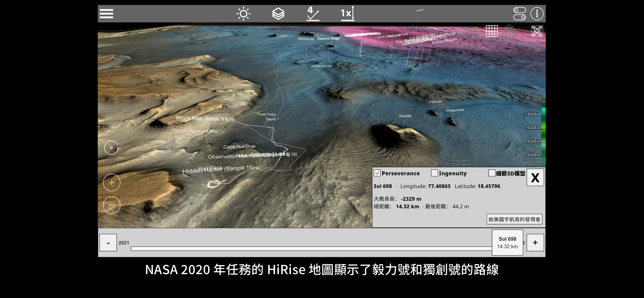Adjust sun lighting with the sun icon
Image resolution: width=644 pixels, height=298 pixels.
point(243,13)
